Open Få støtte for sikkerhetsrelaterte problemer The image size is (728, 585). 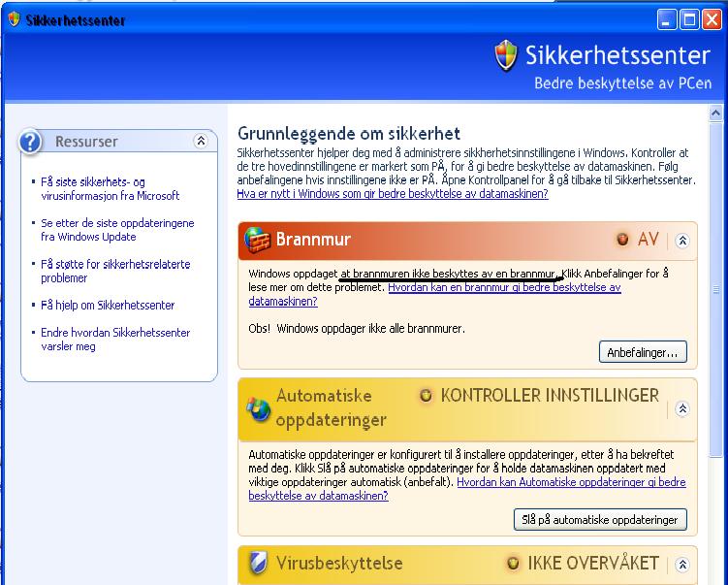coord(115,271)
